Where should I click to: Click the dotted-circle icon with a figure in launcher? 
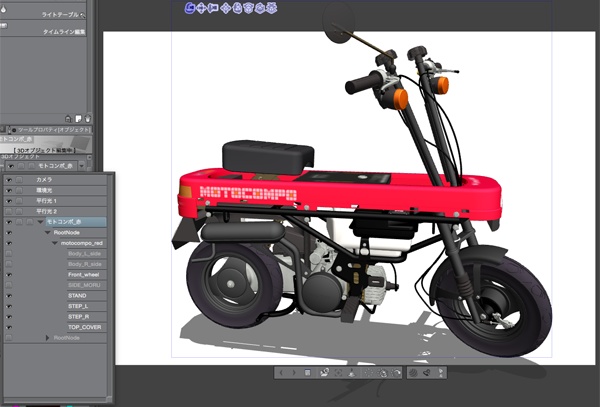(x=382, y=373)
